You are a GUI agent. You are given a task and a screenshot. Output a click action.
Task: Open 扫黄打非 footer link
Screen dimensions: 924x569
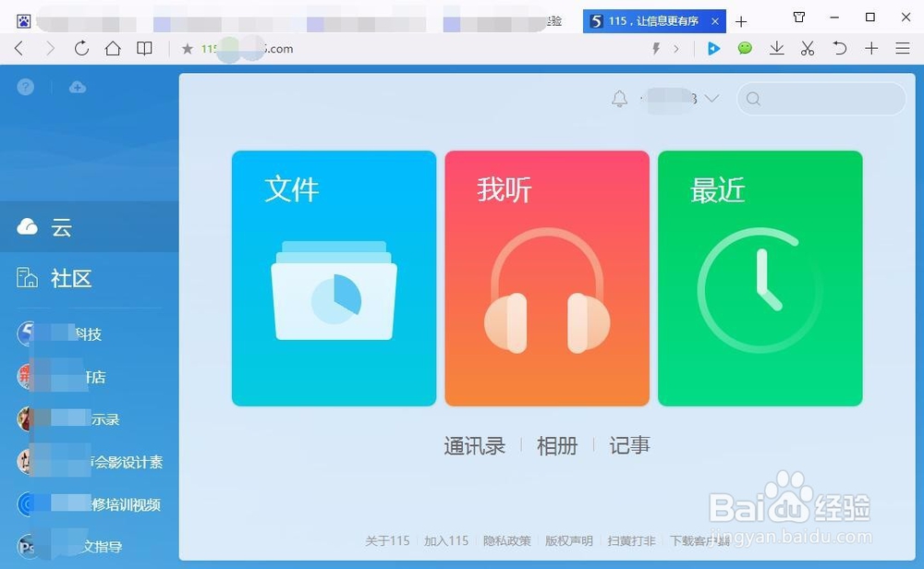click(631, 540)
